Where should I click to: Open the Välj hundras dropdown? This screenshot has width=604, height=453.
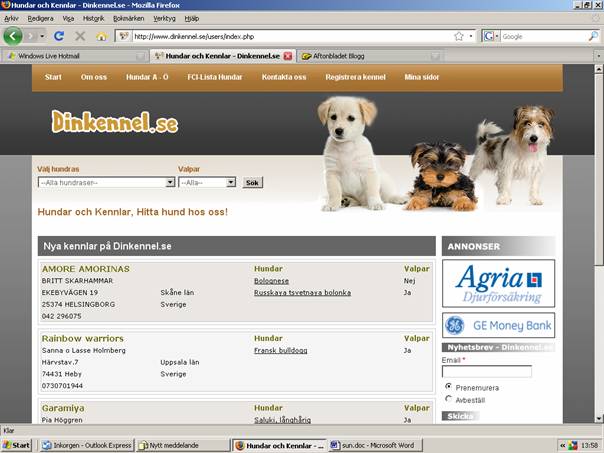pos(106,183)
